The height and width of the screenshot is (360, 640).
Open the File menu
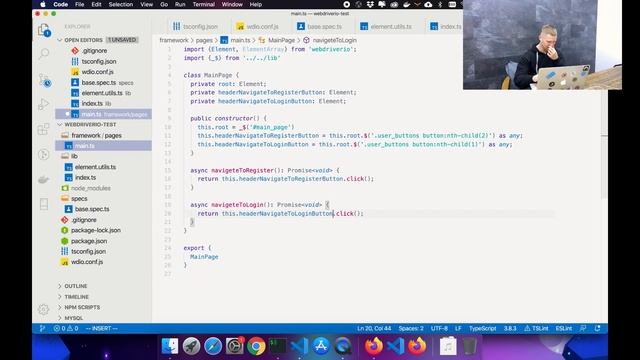[x=80, y=4]
